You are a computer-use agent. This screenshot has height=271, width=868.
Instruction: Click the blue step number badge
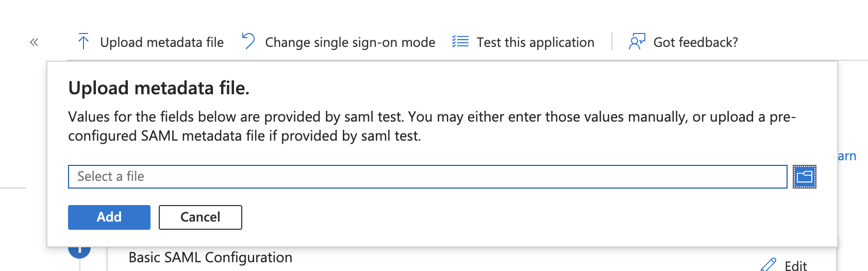[79, 251]
